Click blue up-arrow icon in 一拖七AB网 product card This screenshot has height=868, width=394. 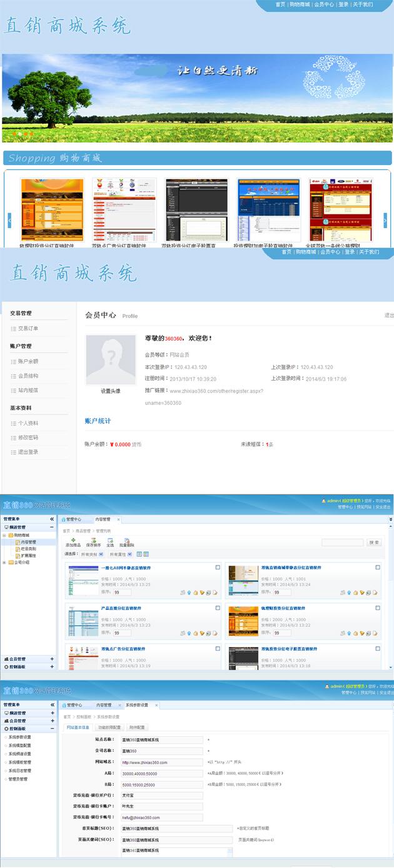click(x=188, y=592)
